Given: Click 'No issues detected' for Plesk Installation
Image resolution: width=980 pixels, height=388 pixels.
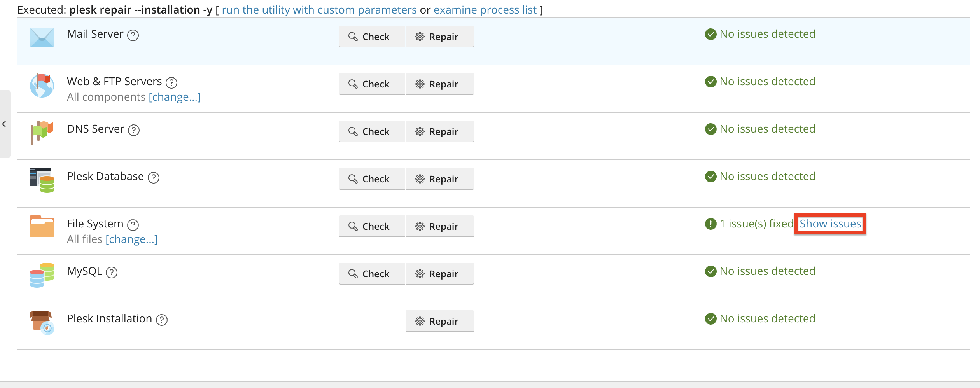Looking at the screenshot, I should (x=767, y=318).
